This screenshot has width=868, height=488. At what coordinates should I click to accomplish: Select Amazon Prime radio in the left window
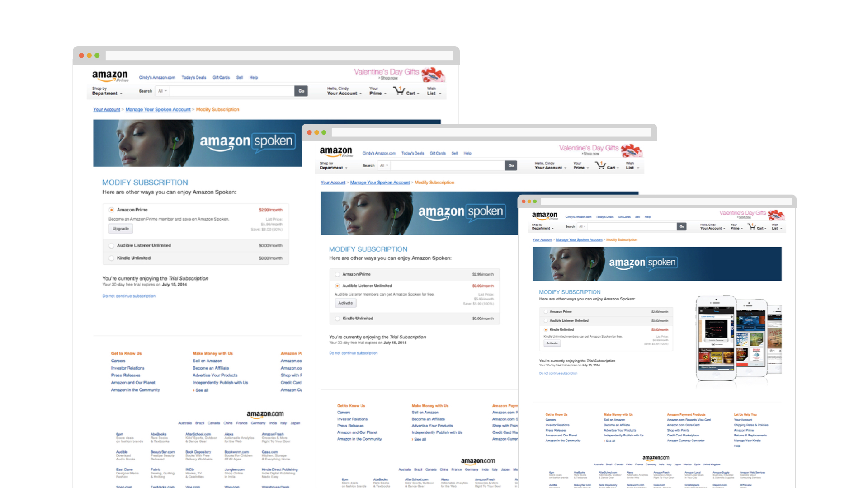click(111, 210)
